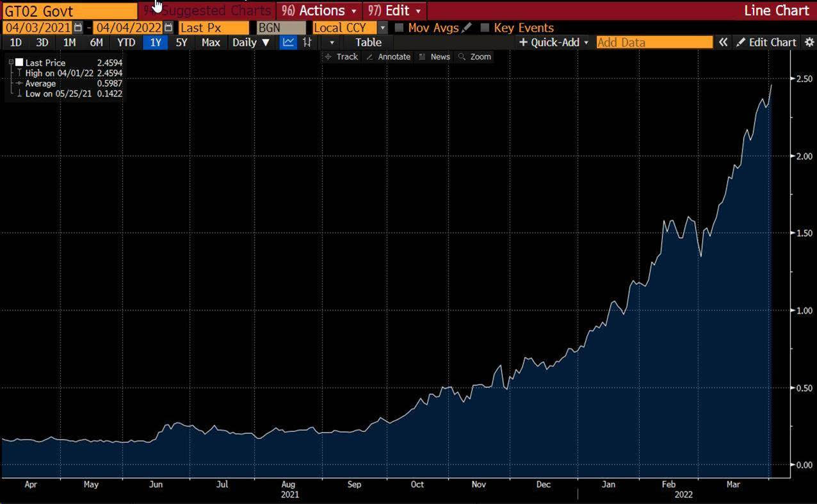817x504 pixels.
Task: Click the Oct x-axis month label
Action: [x=417, y=484]
